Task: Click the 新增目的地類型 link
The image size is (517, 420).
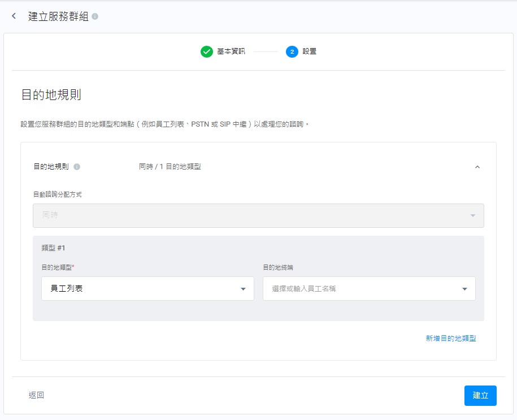Action: point(450,339)
